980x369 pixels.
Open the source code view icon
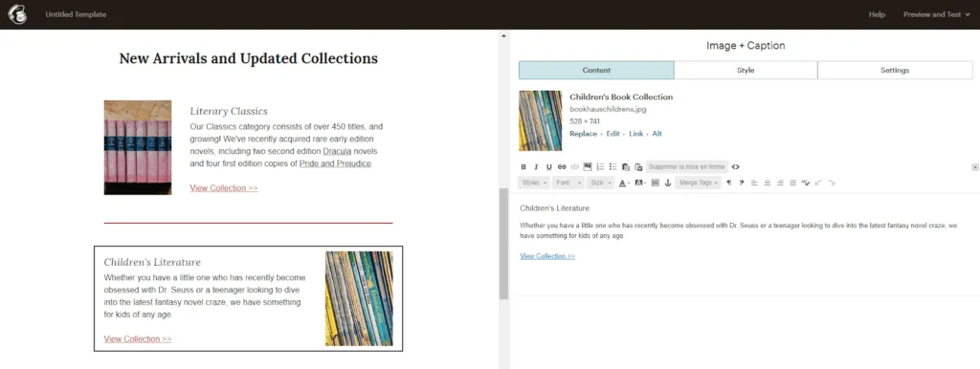(x=736, y=166)
